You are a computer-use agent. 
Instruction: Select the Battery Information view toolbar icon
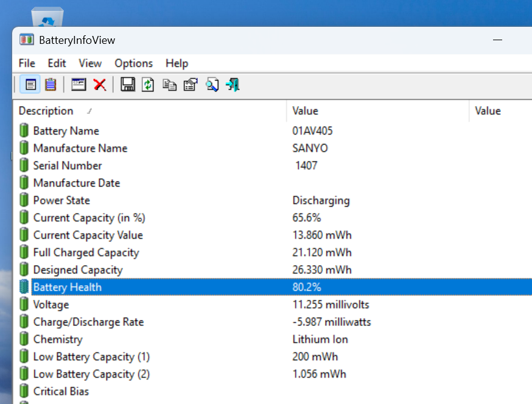[x=30, y=85]
